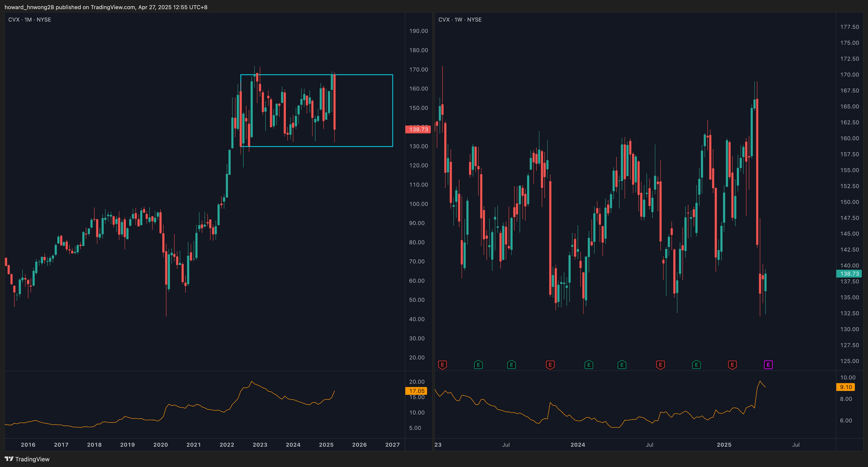The image size is (868, 467).
Task: Click the orange 9.10 indicator value label
Action: click(845, 387)
